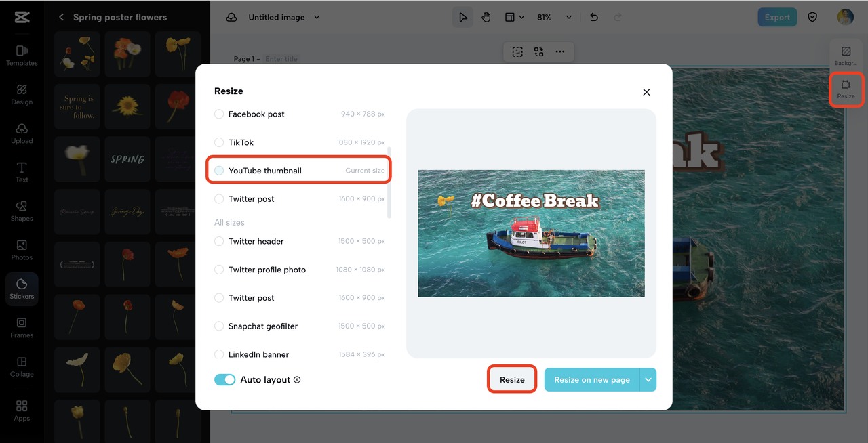This screenshot has height=443, width=868.
Task: Open the Templates sidebar panel
Action: (22, 56)
